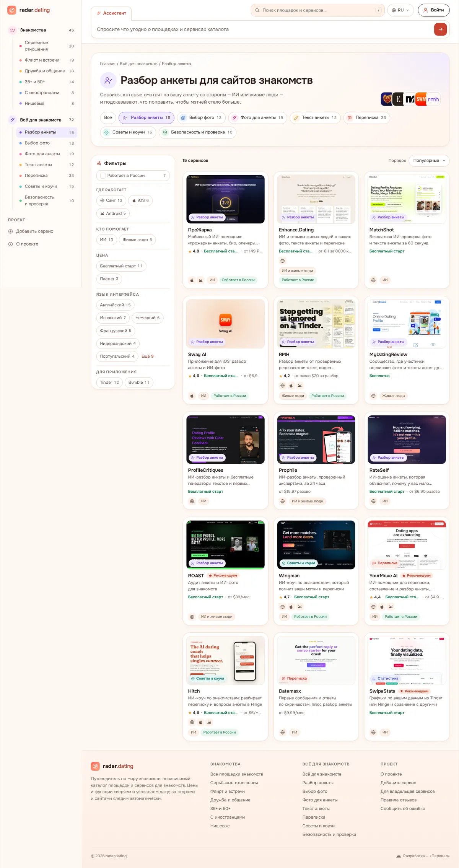This screenshot has height=868, width=459.
Task: Toggle the Сайт platform filter
Action: tap(111, 200)
